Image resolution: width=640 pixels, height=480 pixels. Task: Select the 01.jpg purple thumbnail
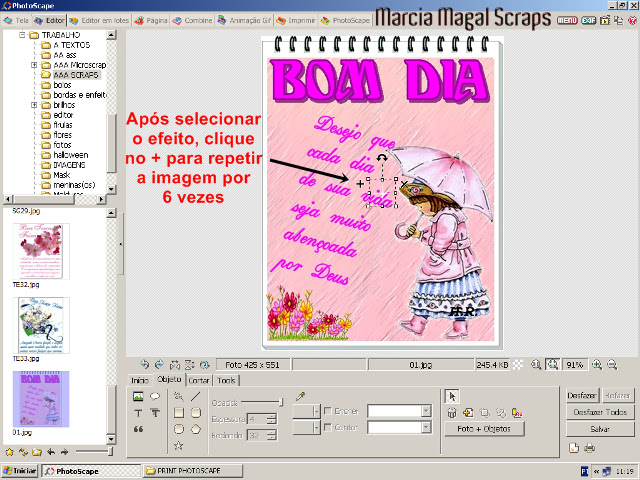coord(41,399)
